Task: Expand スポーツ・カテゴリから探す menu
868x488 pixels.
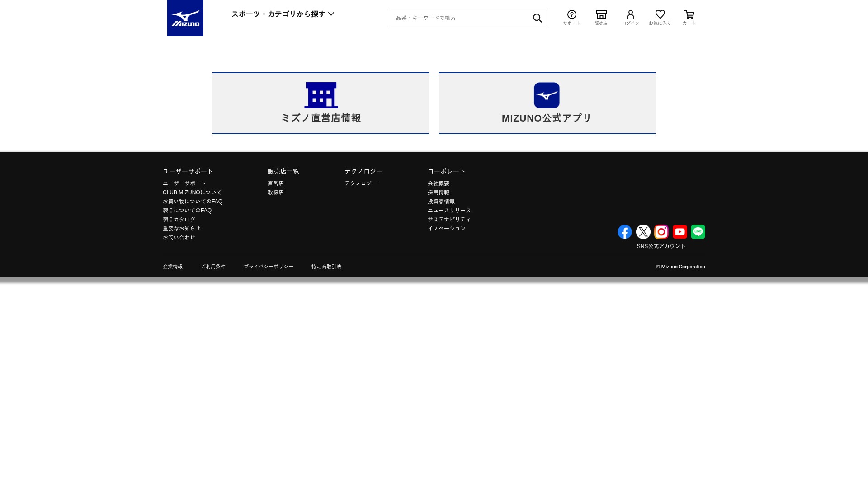Action: coord(283,14)
